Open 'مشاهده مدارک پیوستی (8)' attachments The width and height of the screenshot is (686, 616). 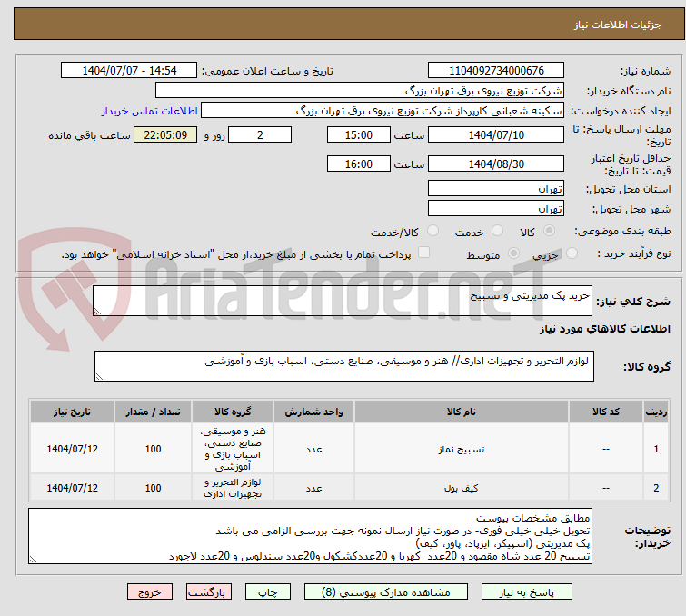point(386,592)
